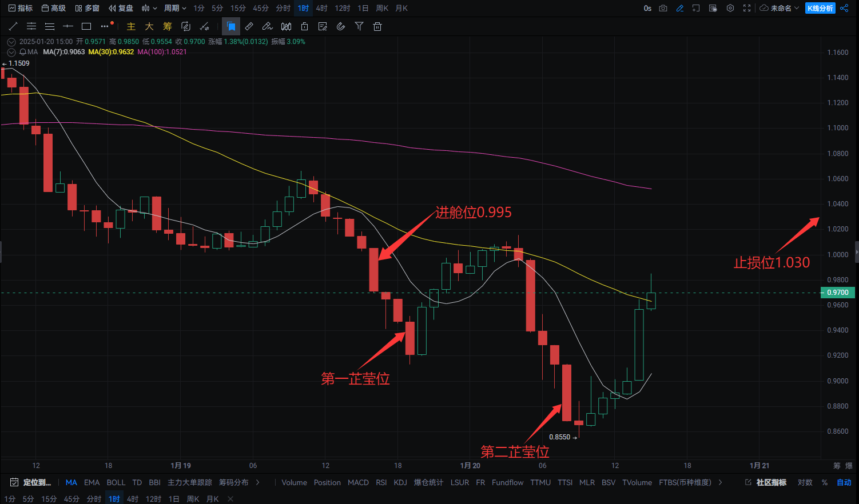Toggle the RSI sub-indicator
This screenshot has width=859, height=504.
coord(381,483)
